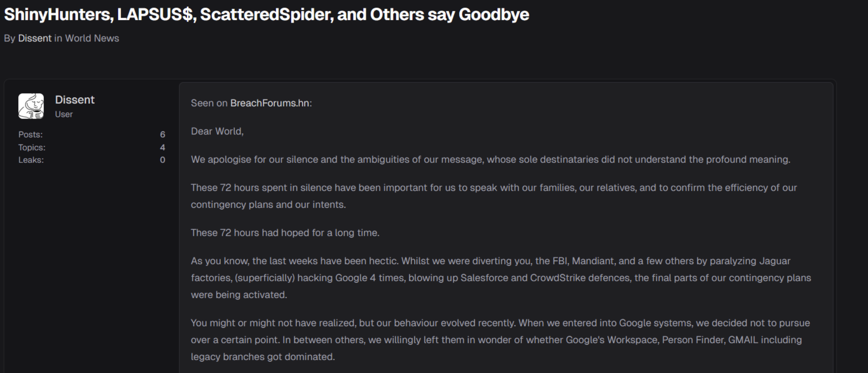The width and height of the screenshot is (868, 373).
Task: Open the BreachForums.hn reference
Action: (269, 103)
